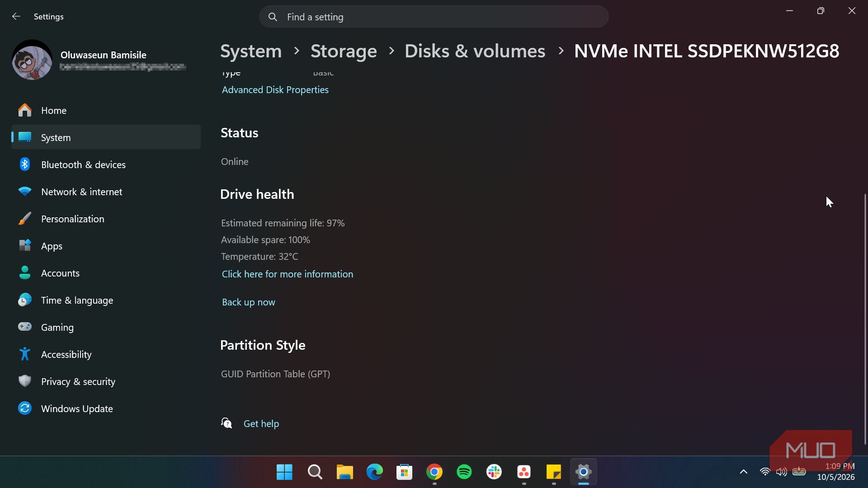Open taskbar Search
868x488 pixels.
pos(315,472)
